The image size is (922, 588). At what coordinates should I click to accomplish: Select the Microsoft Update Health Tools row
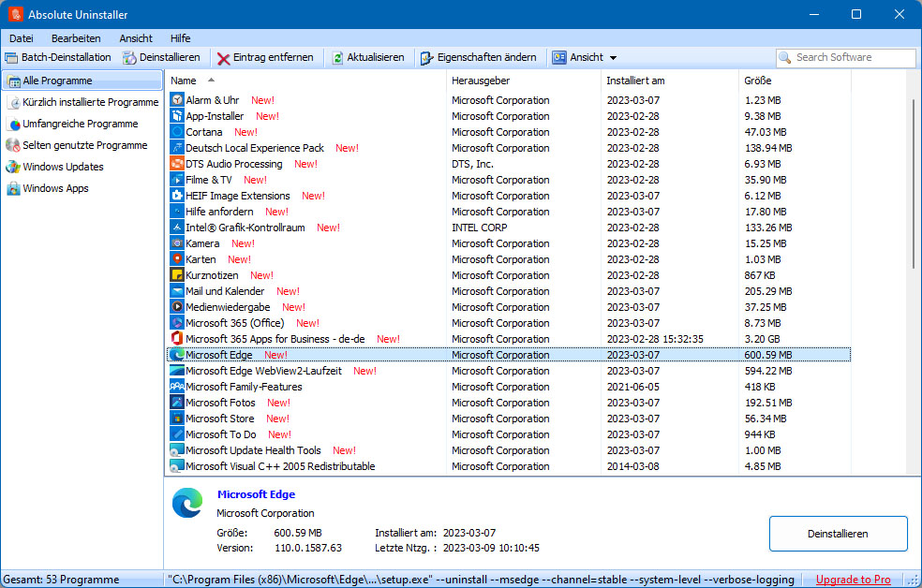click(509, 450)
